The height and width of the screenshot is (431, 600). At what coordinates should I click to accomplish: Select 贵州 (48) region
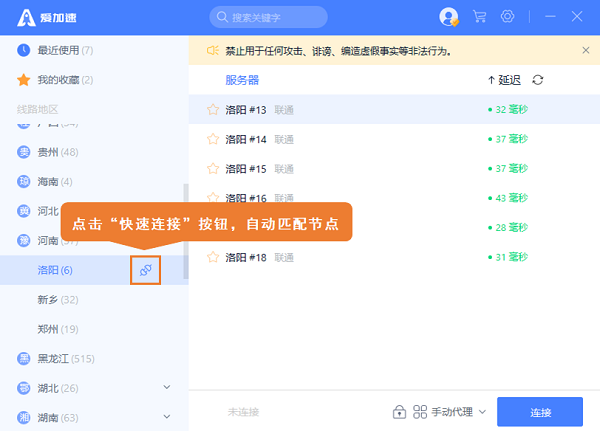tap(58, 152)
